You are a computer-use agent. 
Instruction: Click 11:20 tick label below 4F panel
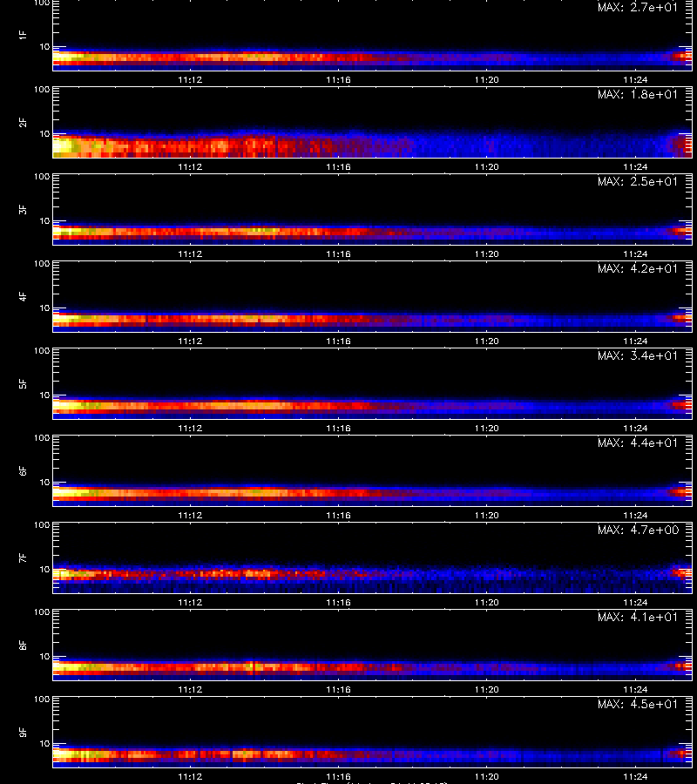point(486,341)
